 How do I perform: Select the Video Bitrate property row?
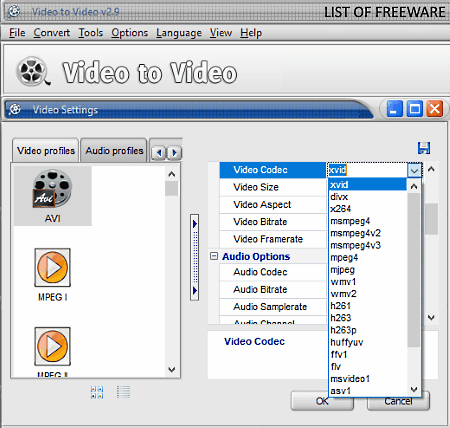pyautogui.click(x=273, y=222)
